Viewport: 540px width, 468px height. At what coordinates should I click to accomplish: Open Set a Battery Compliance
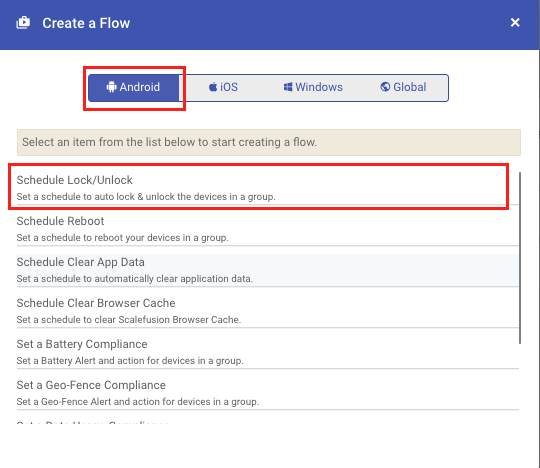tap(268, 352)
